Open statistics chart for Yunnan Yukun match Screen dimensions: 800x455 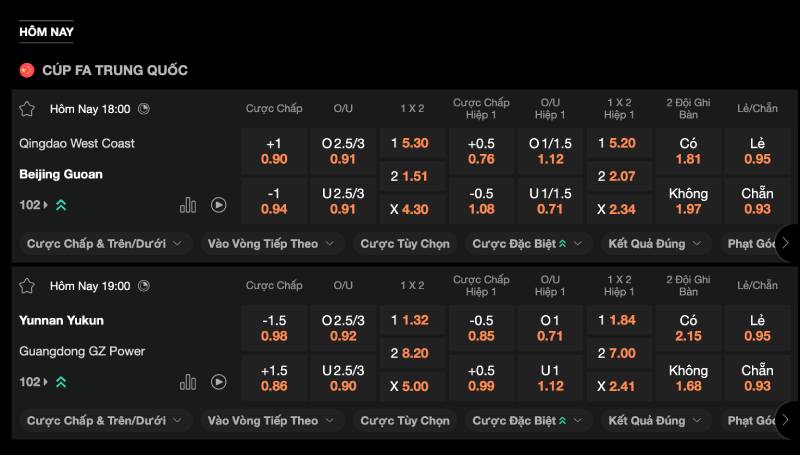[188, 382]
